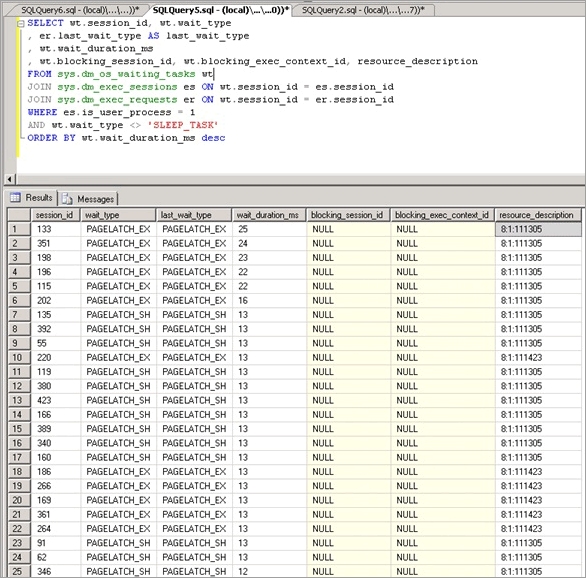Click the blocking_session_id column header
Viewport: 586px width, 578px height.
348,215
